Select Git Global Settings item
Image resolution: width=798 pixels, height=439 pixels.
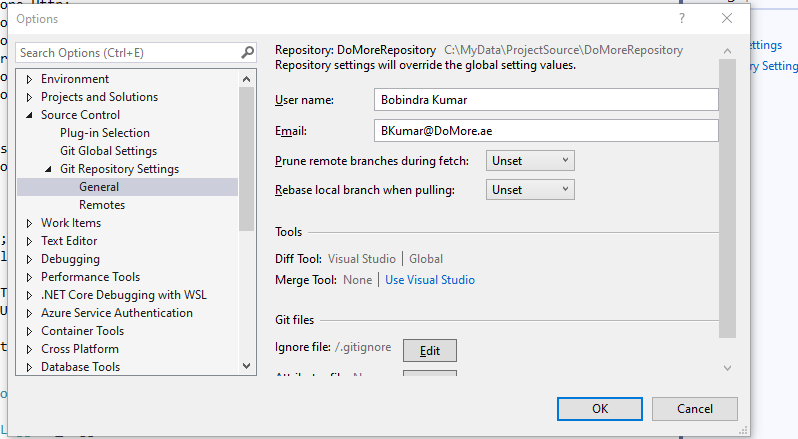108,151
